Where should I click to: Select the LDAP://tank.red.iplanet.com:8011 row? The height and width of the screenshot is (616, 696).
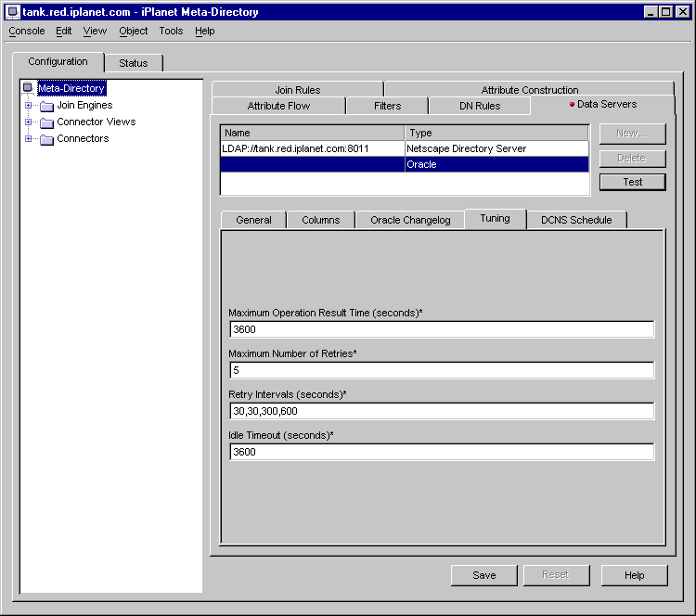click(405, 148)
